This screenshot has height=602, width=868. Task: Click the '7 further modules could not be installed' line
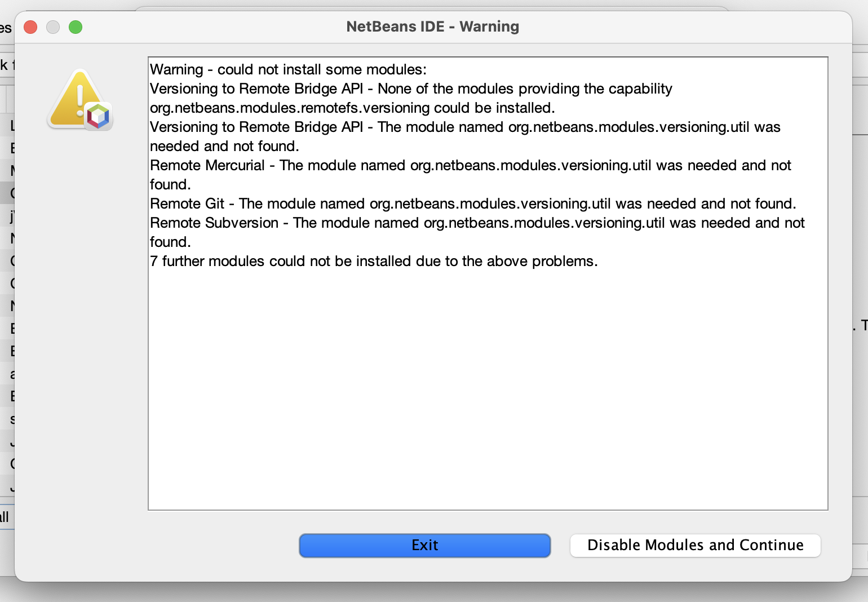[374, 261]
